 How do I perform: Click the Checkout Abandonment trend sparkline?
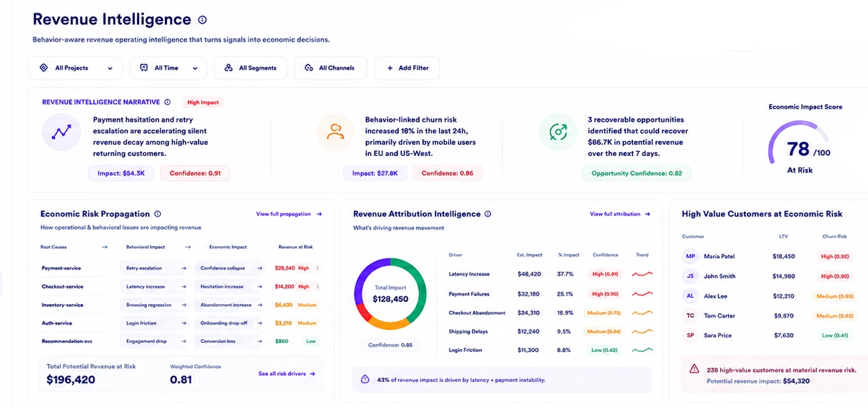tap(642, 313)
